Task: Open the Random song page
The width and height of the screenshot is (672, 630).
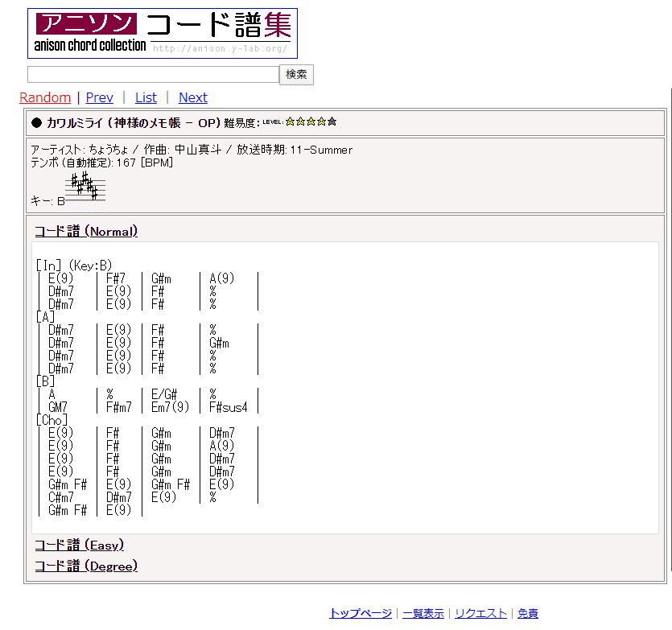Action: coord(45,97)
